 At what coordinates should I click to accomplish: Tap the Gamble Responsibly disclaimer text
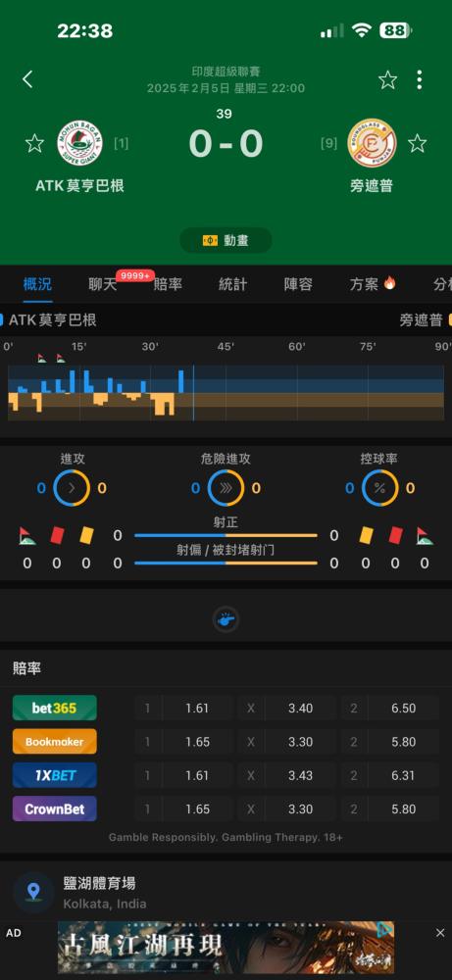pyautogui.click(x=226, y=837)
